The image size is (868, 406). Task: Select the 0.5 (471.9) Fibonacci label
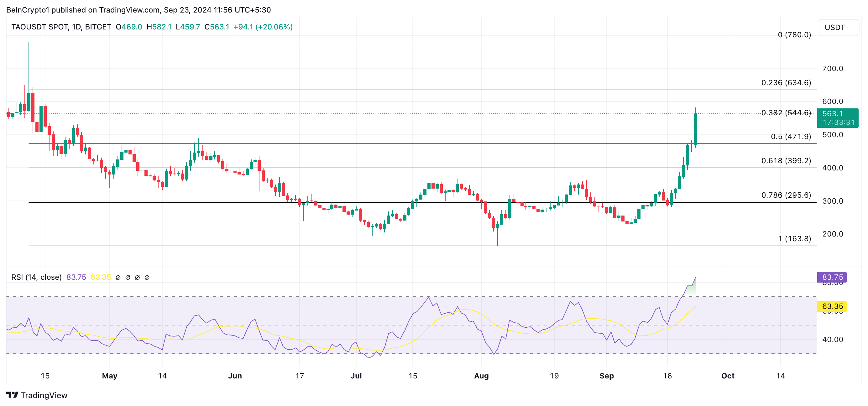tap(791, 137)
